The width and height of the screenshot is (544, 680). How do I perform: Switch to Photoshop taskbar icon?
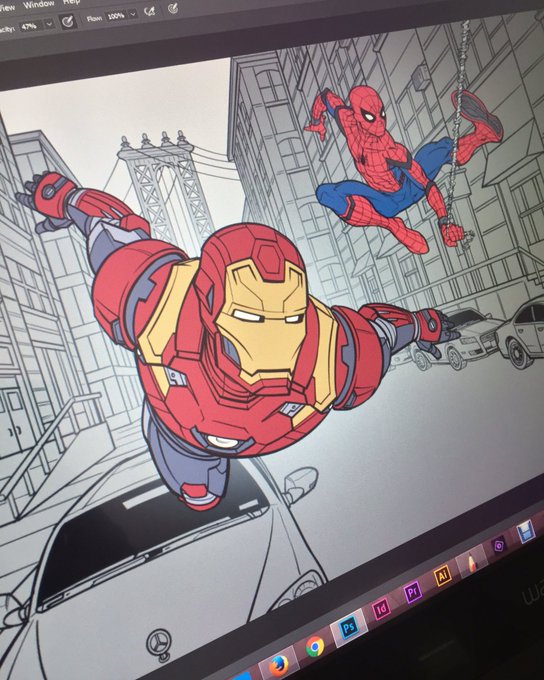pyautogui.click(x=348, y=627)
